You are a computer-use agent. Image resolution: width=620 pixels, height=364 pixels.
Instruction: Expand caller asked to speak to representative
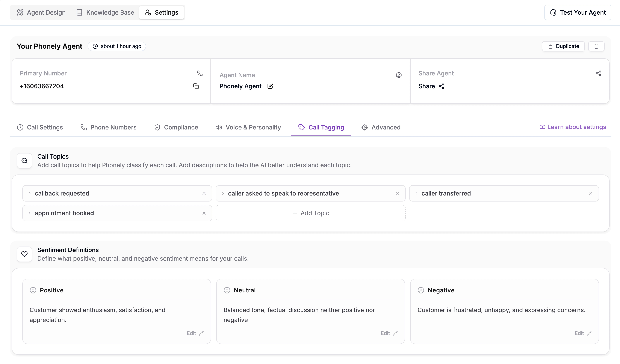[223, 193]
